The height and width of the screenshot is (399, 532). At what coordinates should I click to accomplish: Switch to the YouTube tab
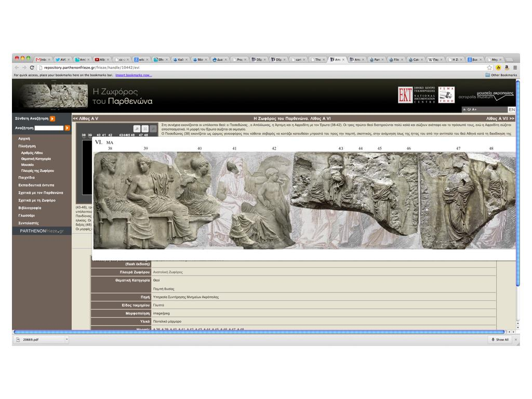[x=102, y=59]
